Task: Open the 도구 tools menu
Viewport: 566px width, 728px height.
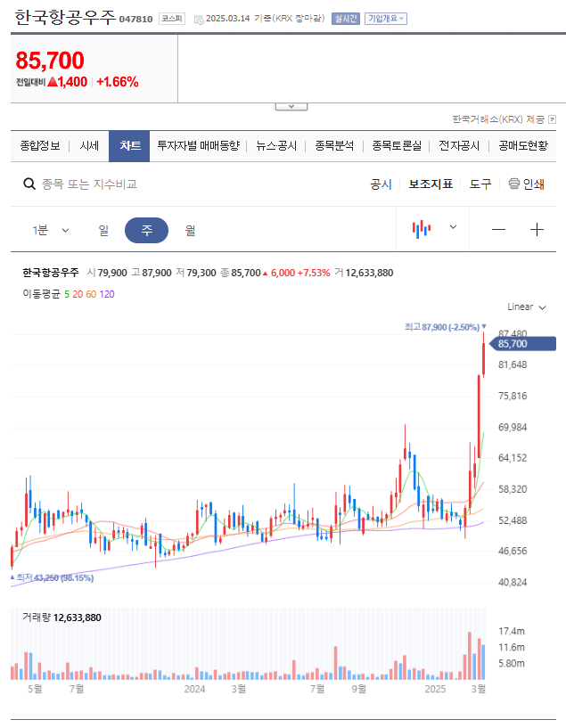Action: point(480,184)
